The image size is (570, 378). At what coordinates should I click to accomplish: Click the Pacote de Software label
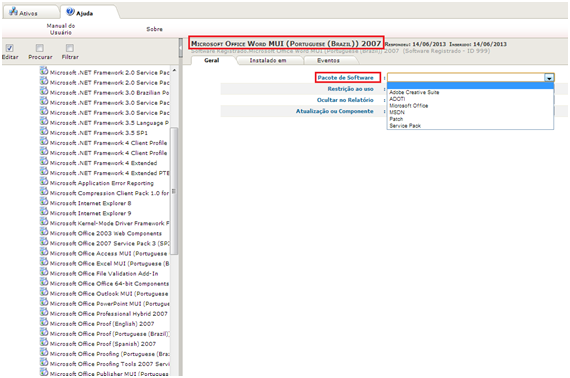[345, 77]
